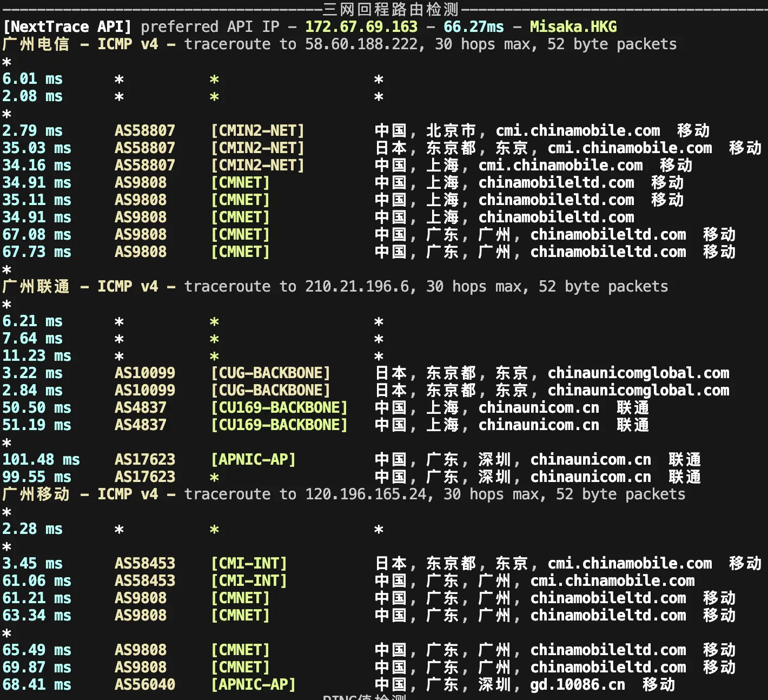The width and height of the screenshot is (768, 700).
Task: Click the Misaka.HKG node name
Action: (x=573, y=27)
